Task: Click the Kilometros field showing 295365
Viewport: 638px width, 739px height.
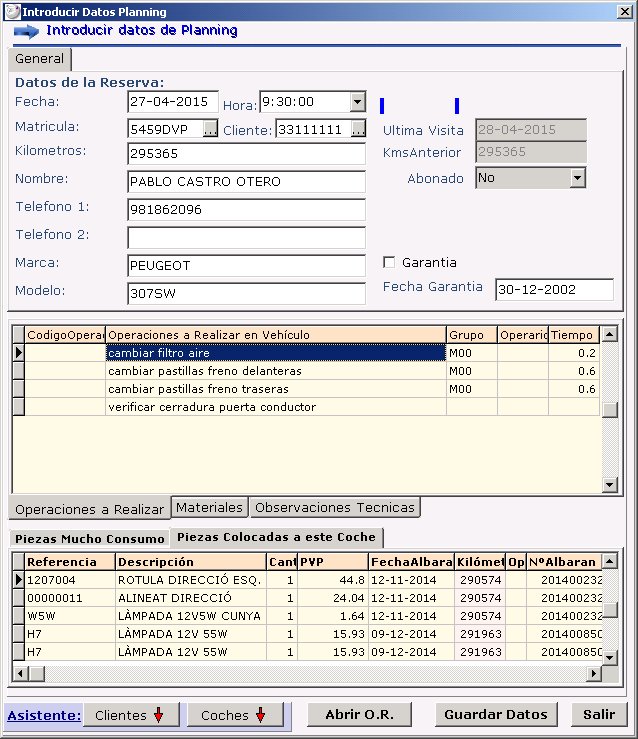Action: point(246,154)
